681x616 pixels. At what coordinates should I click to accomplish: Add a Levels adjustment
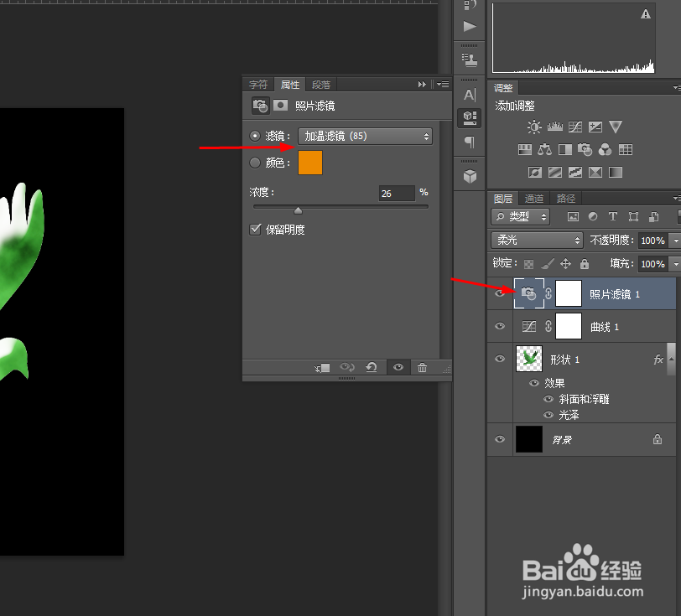tap(554, 127)
